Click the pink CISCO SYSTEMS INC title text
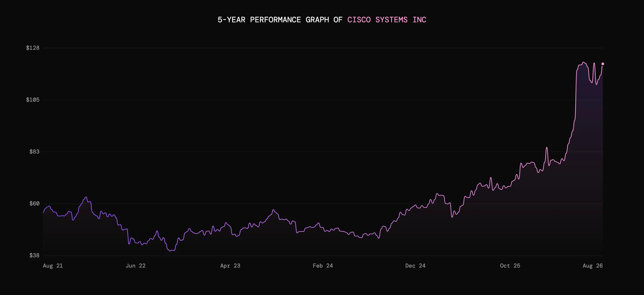 (x=387, y=20)
